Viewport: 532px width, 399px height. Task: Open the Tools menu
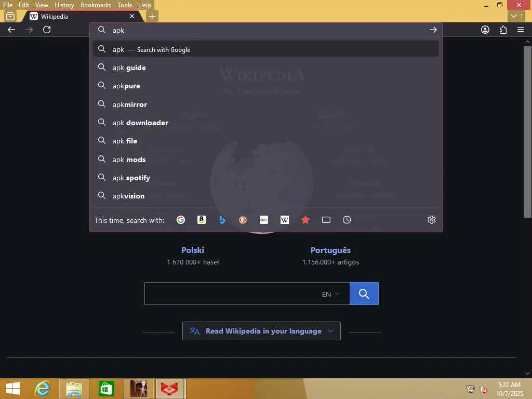[x=125, y=5]
